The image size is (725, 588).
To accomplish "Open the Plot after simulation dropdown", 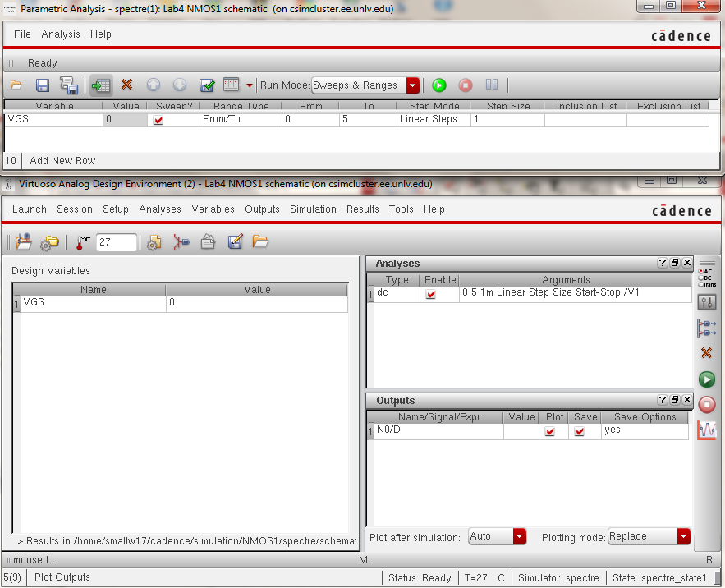I will coord(519,536).
